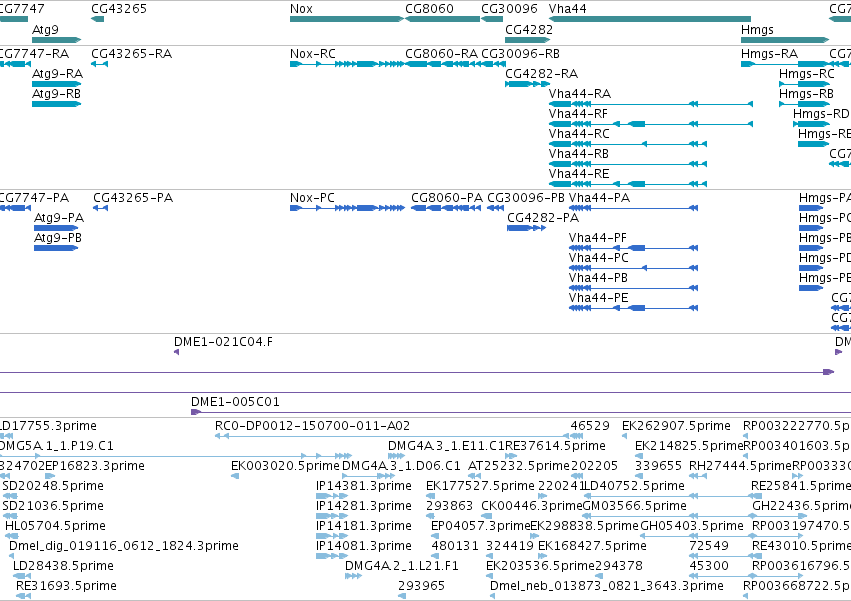Click the Nox-RC transcript label

pos(313,54)
